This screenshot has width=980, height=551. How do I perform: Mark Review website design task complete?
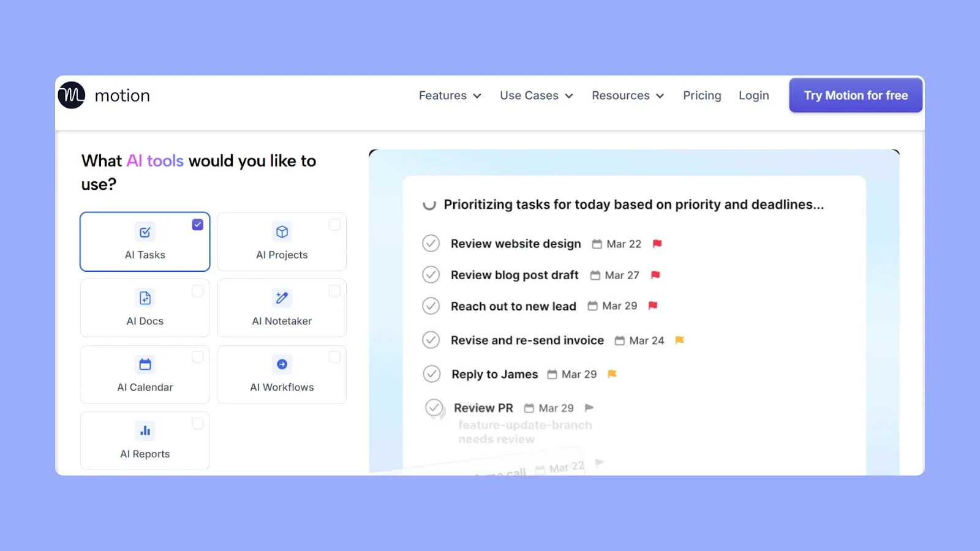coord(431,244)
